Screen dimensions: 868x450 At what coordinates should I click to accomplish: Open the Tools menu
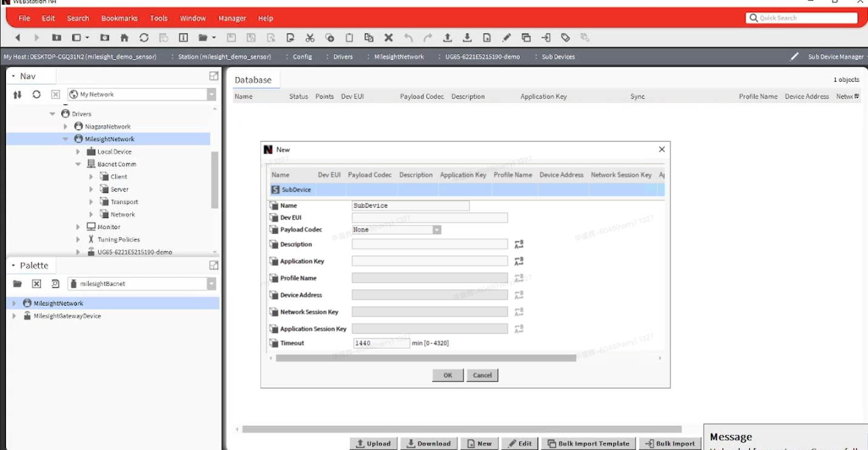click(x=159, y=18)
